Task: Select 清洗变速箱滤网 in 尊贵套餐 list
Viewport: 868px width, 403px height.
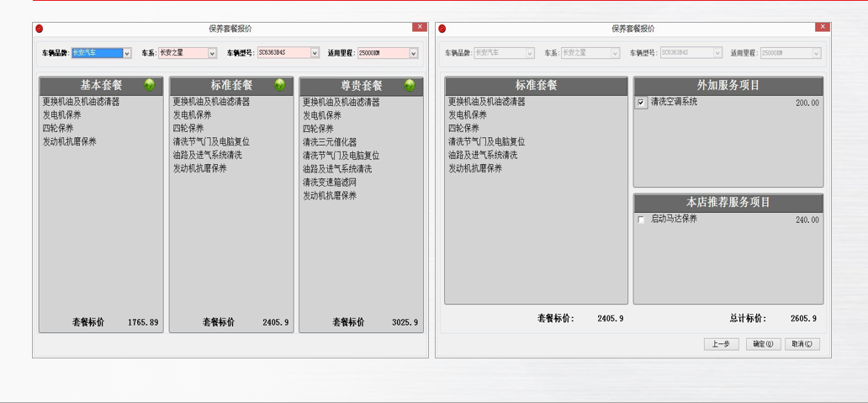Action: [330, 183]
